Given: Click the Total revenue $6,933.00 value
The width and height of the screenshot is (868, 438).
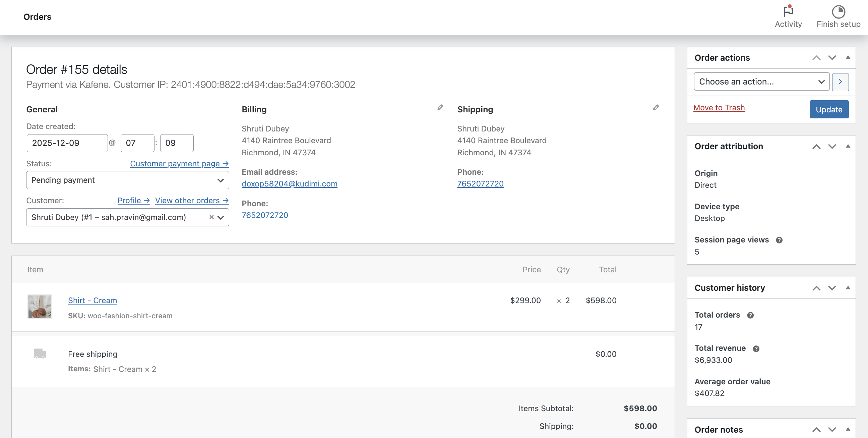Looking at the screenshot, I should 713,360.
